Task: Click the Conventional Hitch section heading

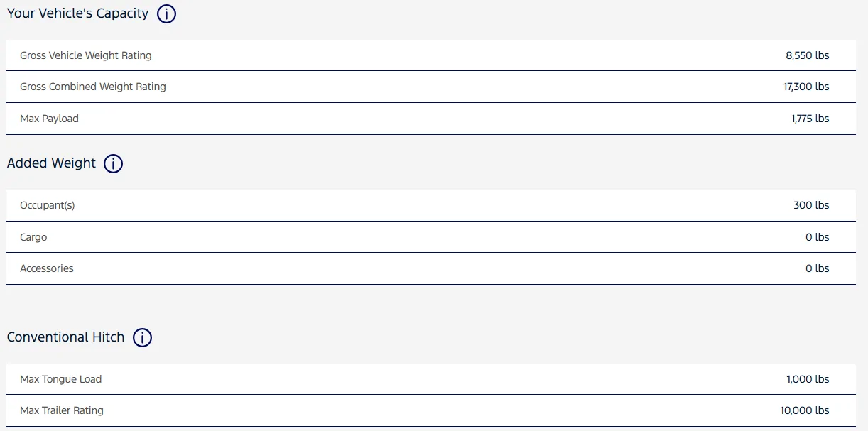Action: pyautogui.click(x=65, y=337)
